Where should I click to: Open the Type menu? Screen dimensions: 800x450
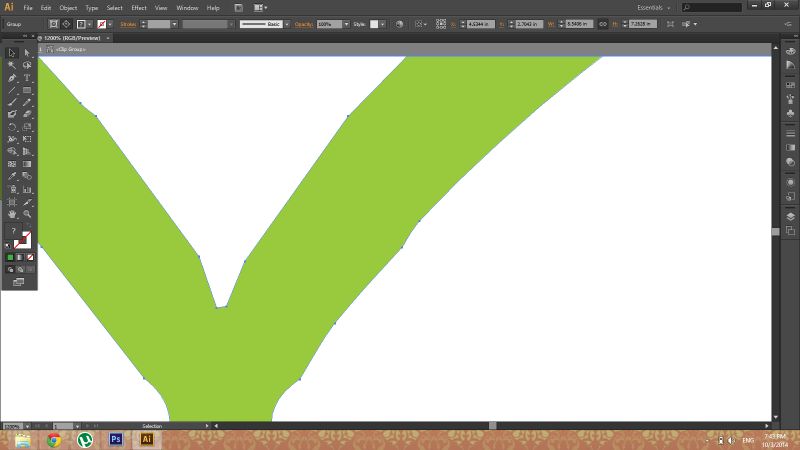[91, 8]
